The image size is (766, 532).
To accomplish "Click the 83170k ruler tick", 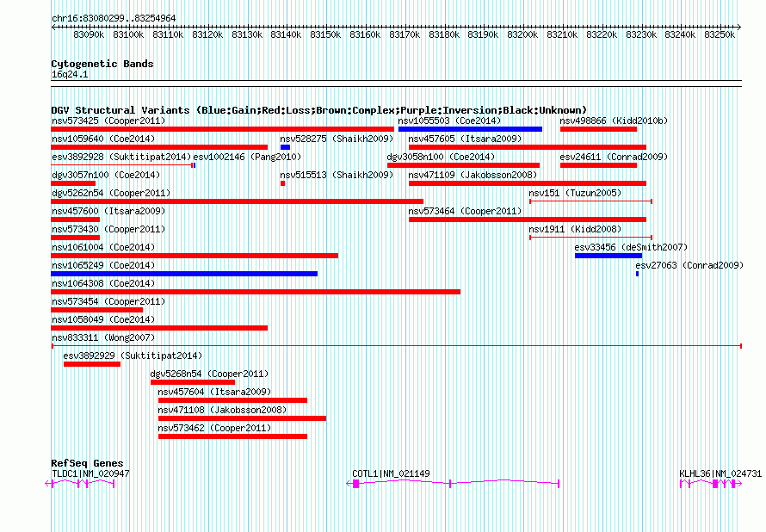I will coord(405,34).
